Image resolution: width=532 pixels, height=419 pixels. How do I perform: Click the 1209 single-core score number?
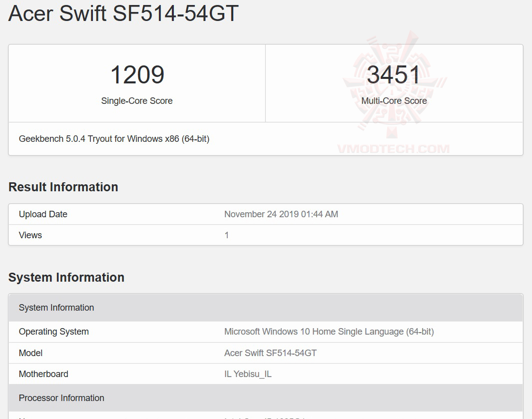click(x=137, y=75)
